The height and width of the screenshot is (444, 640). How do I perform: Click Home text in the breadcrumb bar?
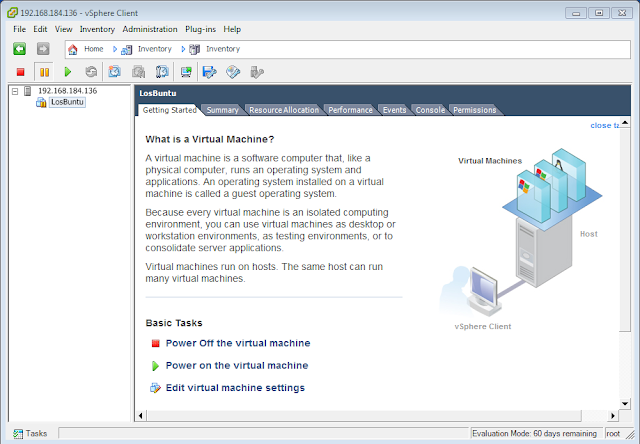(93, 49)
